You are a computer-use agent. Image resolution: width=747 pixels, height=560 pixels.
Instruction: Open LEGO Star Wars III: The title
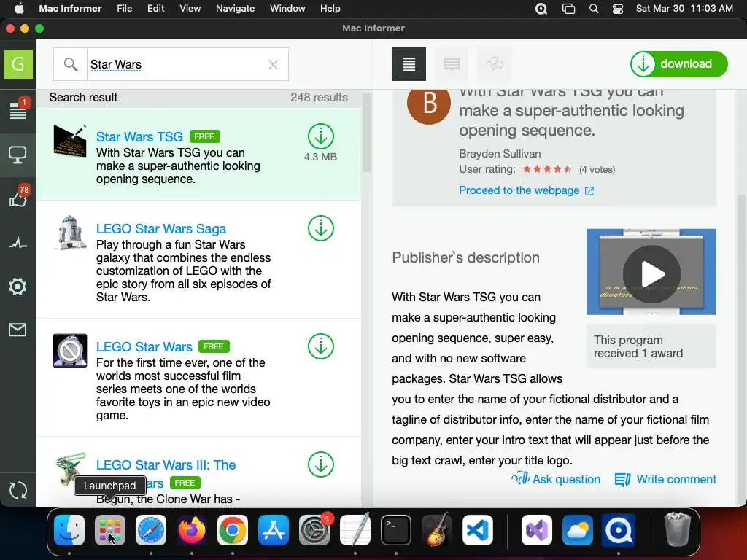[166, 464]
